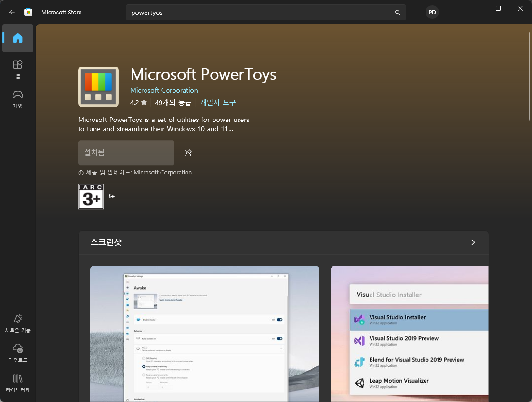
Task: Open the Microsoft Corporation publisher link
Action: [x=164, y=90]
